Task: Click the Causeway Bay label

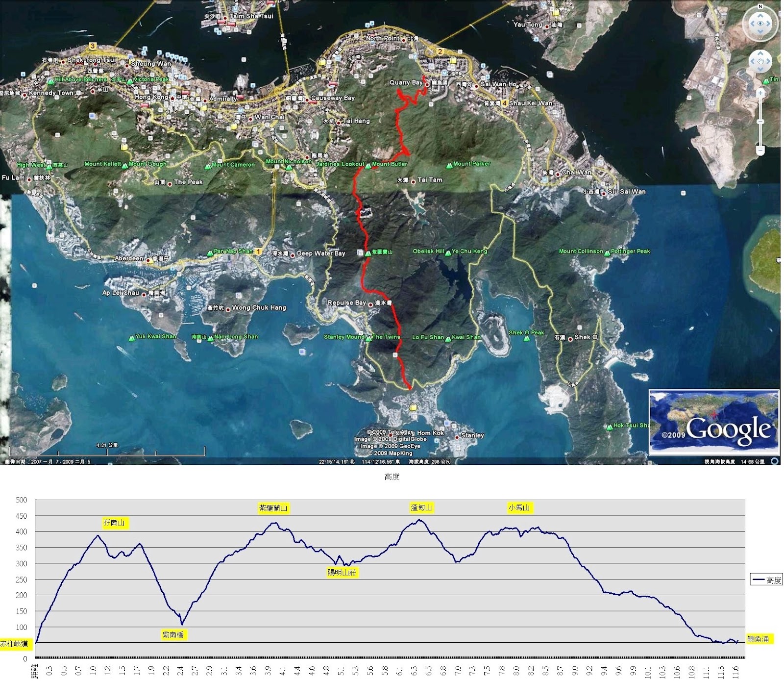Action: [333, 98]
